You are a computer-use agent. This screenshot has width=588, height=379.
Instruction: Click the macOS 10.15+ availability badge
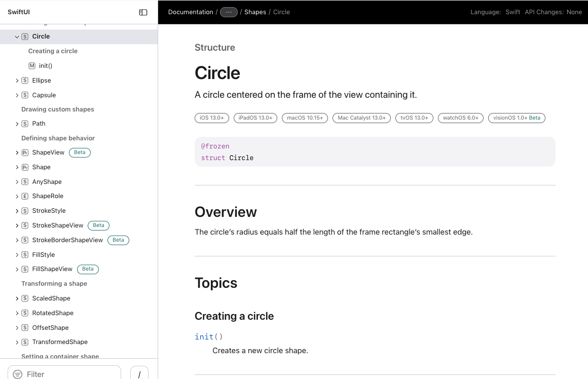(305, 118)
